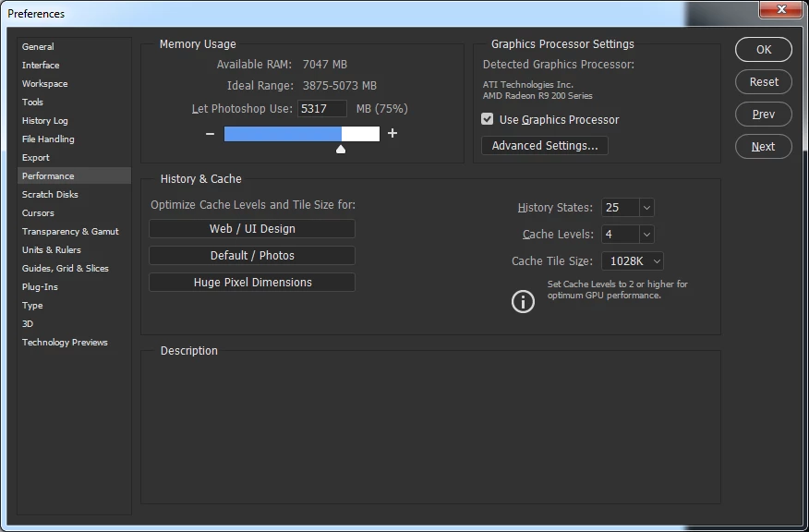Switch to Cursors preferences
This screenshot has width=809, height=532.
[x=74, y=213]
